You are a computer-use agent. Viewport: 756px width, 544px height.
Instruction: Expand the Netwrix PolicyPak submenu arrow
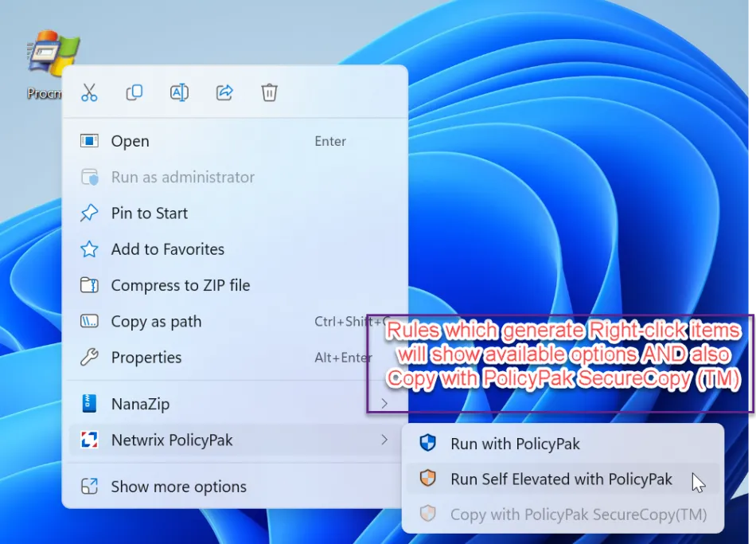384,440
